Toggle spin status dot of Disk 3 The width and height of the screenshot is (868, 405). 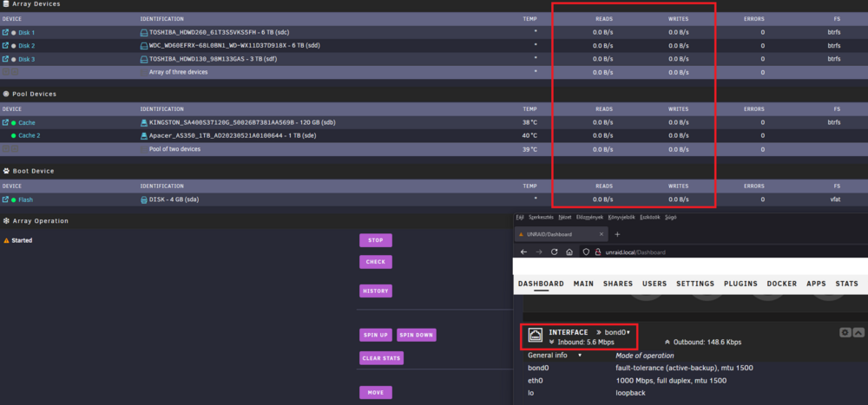pyautogui.click(x=14, y=59)
